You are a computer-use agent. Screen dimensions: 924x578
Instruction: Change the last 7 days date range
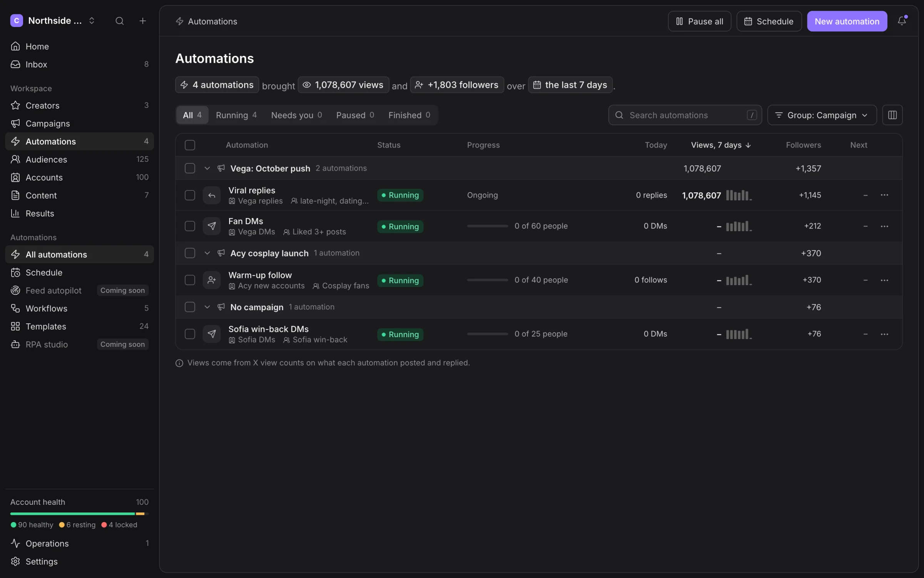coord(570,85)
